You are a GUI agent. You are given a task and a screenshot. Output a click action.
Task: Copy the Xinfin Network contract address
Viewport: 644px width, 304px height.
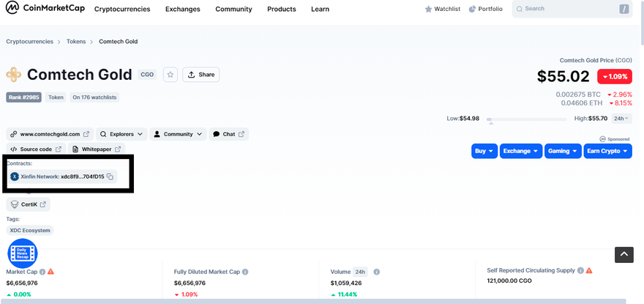[110, 177]
